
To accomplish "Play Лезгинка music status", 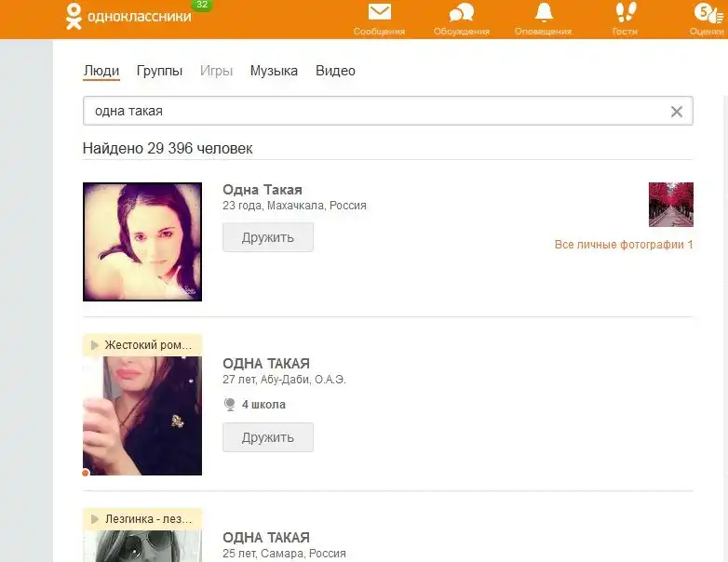I will 94,518.
